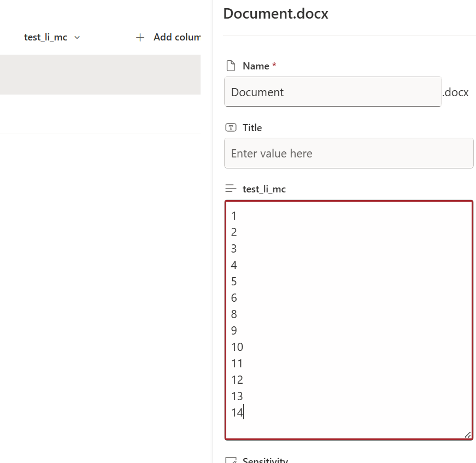Viewport: 476px width, 463px height.
Task: Place cursor on line 10 in text area
Action: click(x=237, y=347)
